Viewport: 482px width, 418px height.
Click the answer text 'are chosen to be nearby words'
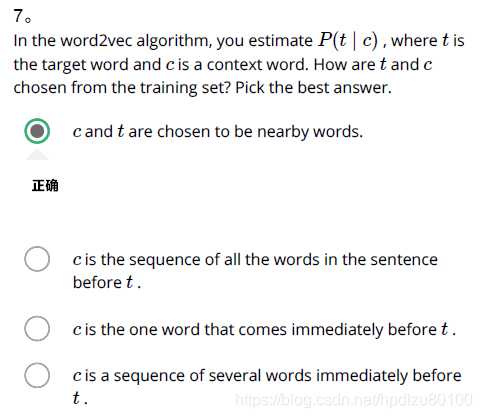point(245,132)
